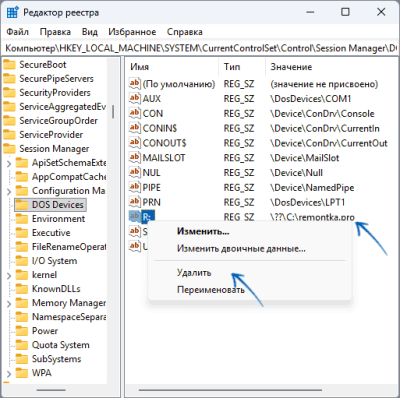Select the ServiceAggregatedEv folder icon
The height and width of the screenshot is (398, 400).
tap(9, 107)
